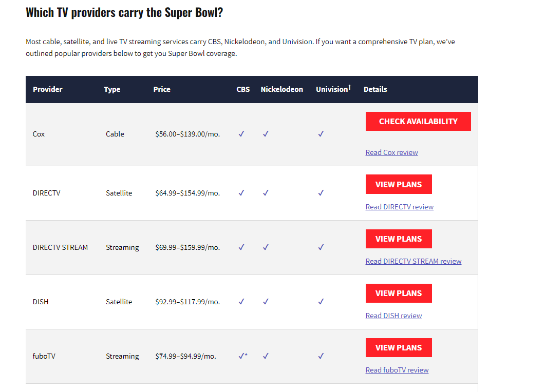Viewport: 545px width, 392px height.
Task: Open the Read fuboTV review link
Action: (x=397, y=370)
